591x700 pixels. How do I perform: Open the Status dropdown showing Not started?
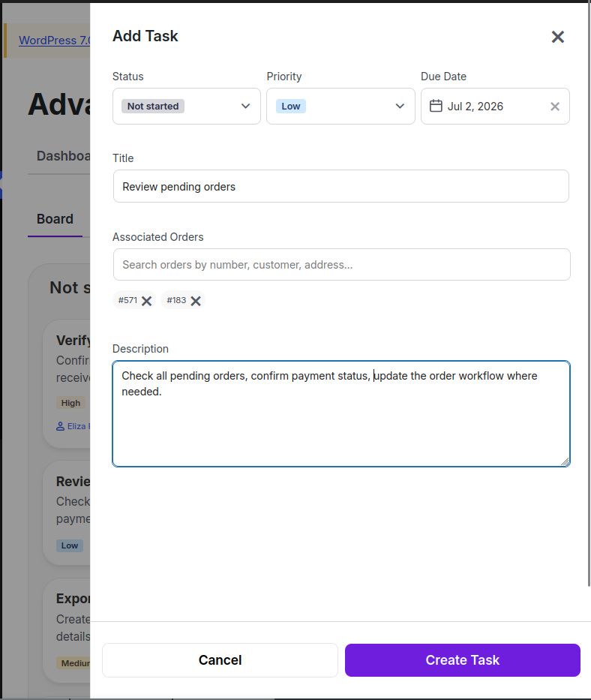[187, 107]
